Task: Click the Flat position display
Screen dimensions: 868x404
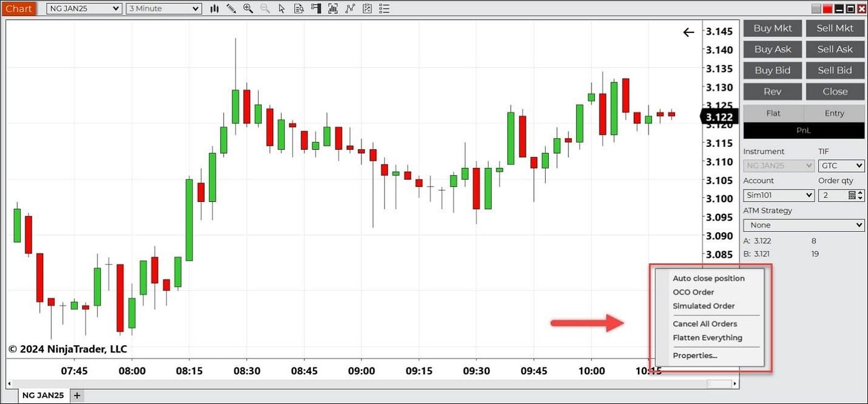Action: click(x=773, y=113)
